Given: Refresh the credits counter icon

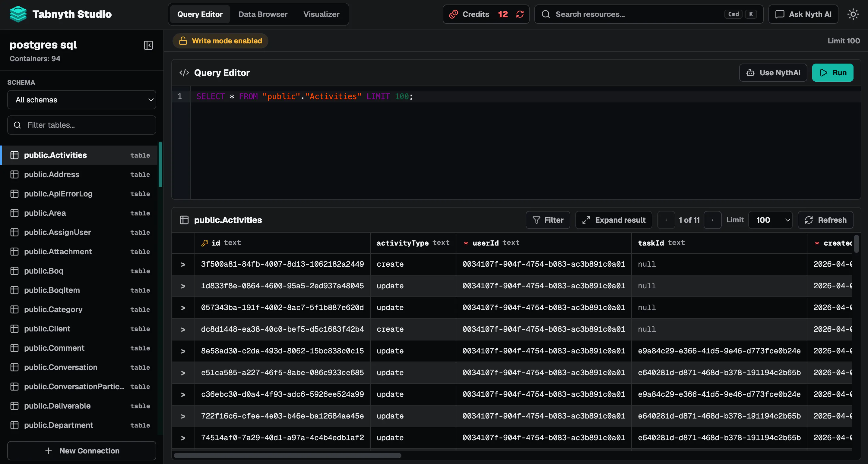Looking at the screenshot, I should [x=520, y=14].
